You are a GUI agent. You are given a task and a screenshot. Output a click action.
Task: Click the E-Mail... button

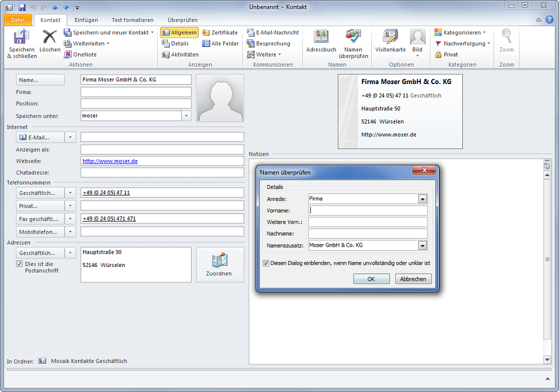(40, 138)
